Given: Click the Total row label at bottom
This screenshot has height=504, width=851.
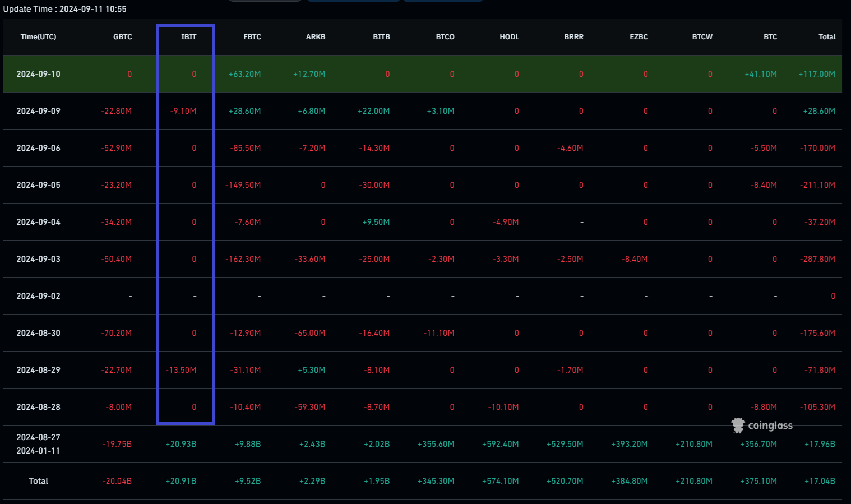Looking at the screenshot, I should 38,480.
